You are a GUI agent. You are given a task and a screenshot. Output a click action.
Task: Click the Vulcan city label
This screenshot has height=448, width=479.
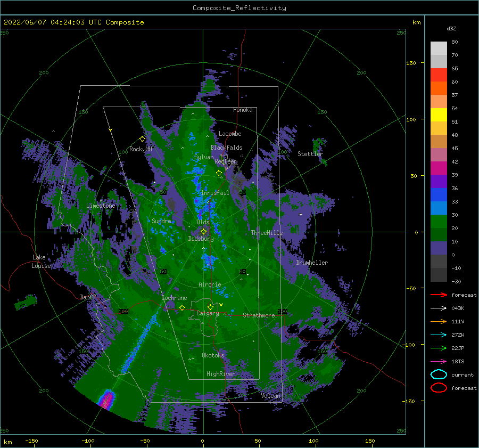270,395
